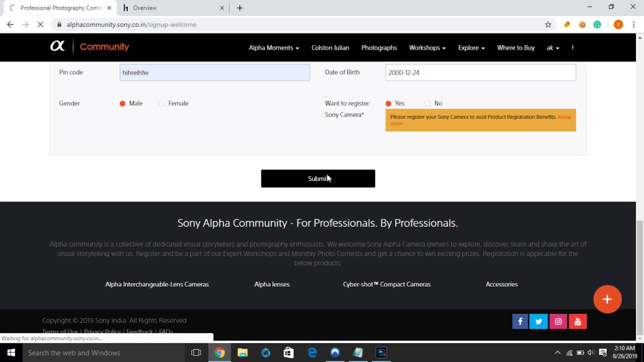Select Yes for register Sony Camera
Image resolution: width=644 pixels, height=362 pixels.
pyautogui.click(x=388, y=104)
